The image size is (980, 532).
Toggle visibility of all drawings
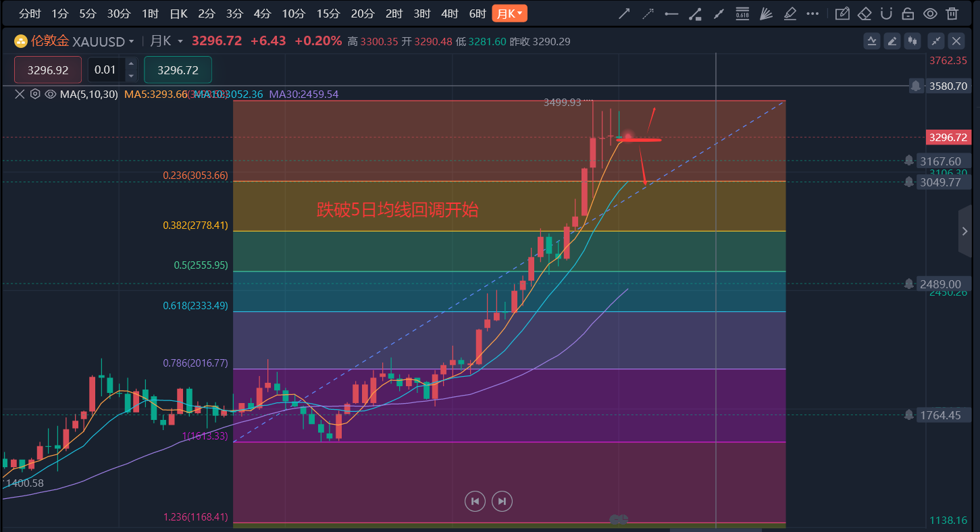click(x=930, y=14)
